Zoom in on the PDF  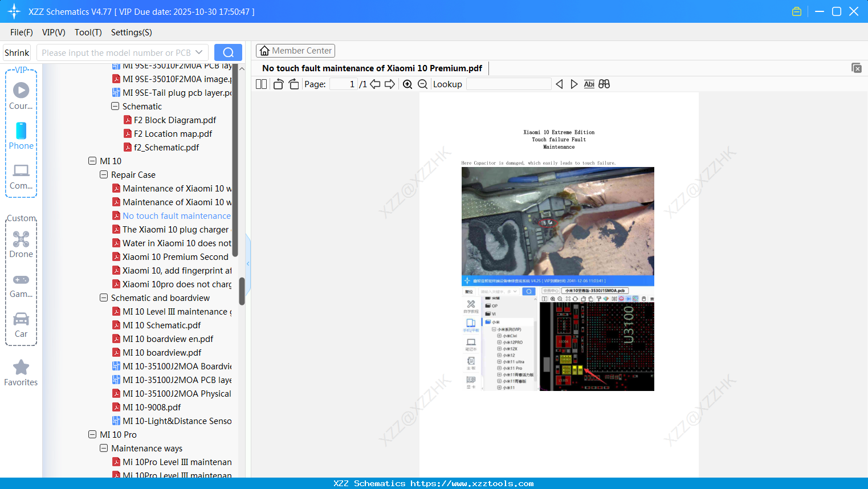tap(407, 84)
